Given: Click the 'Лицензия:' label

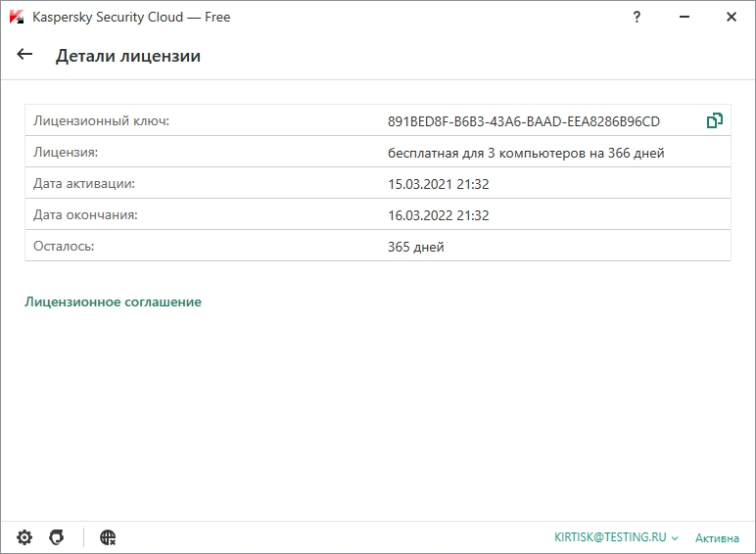Looking at the screenshot, I should click(x=66, y=153).
